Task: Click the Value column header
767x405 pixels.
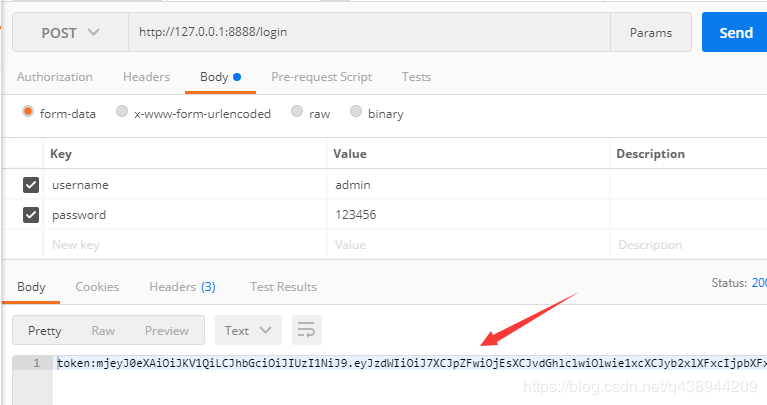Action: point(350,154)
